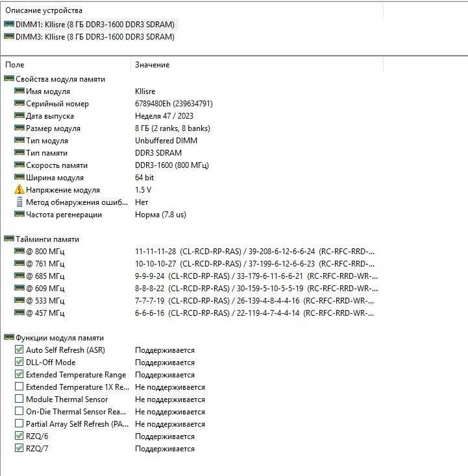Image resolution: width=468 pixels, height=476 pixels.
Task: Click the memory icon beside Тайминги памяти
Action: [9, 239]
